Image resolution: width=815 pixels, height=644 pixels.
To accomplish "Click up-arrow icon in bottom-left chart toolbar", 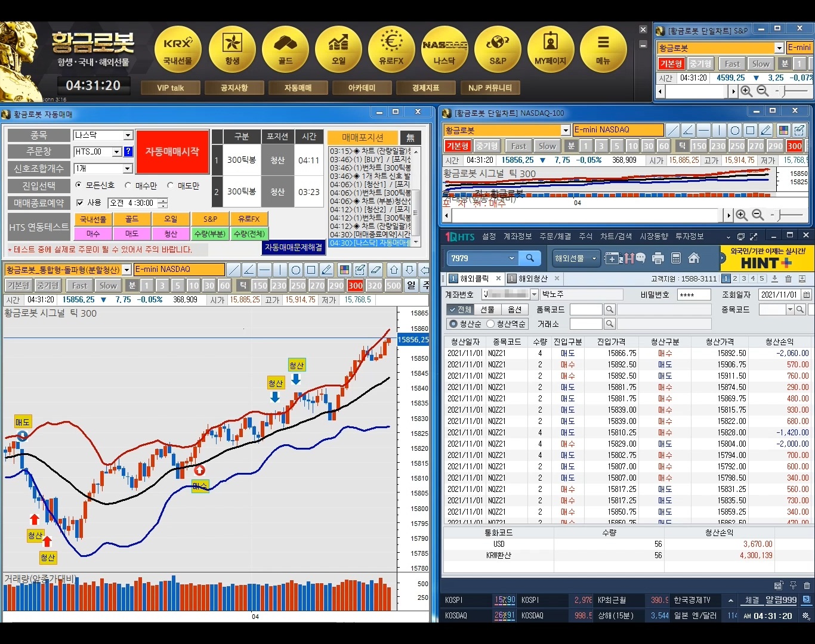I will click(394, 270).
